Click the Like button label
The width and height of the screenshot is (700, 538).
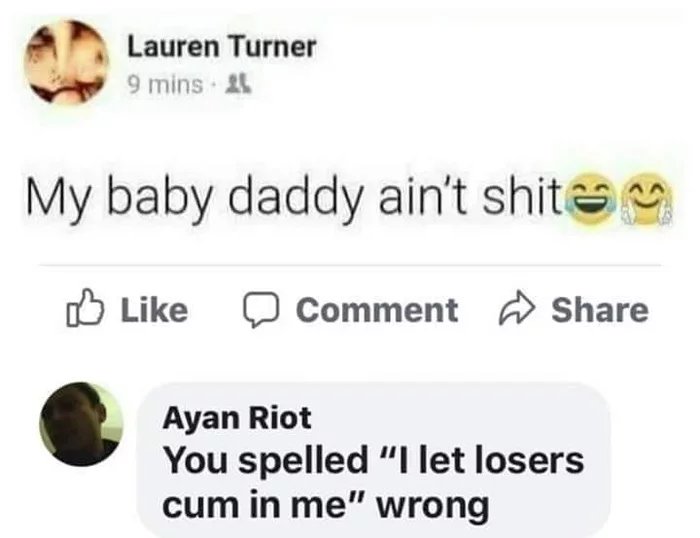tap(154, 310)
